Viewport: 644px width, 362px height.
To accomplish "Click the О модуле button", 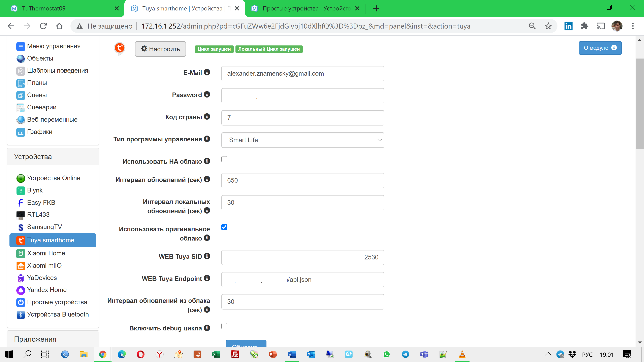I will pyautogui.click(x=600, y=48).
